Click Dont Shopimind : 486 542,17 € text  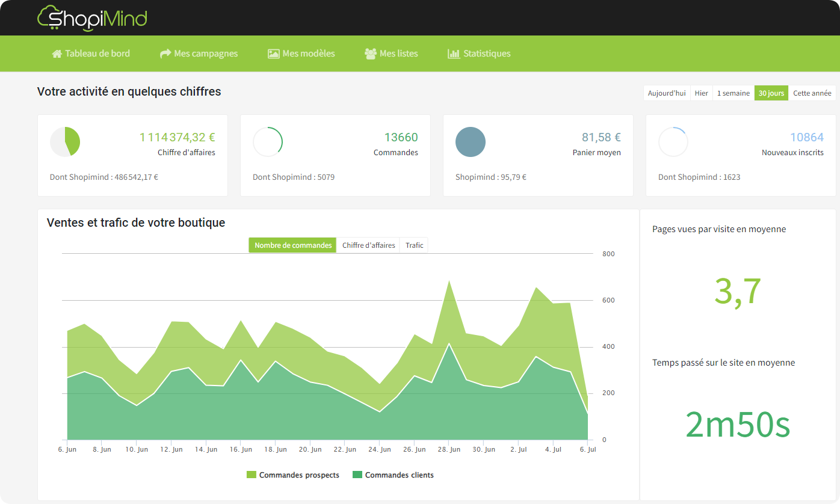click(104, 177)
